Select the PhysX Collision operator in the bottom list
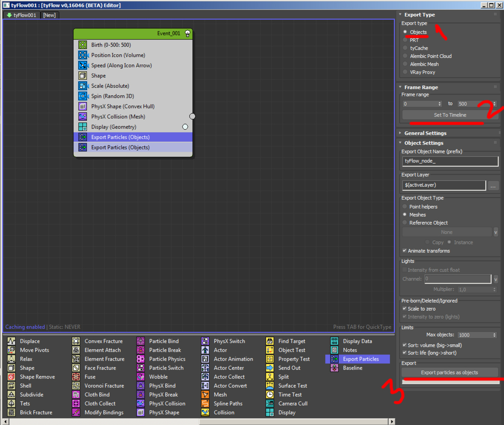Viewport: 504px width, 425px height. (x=161, y=404)
